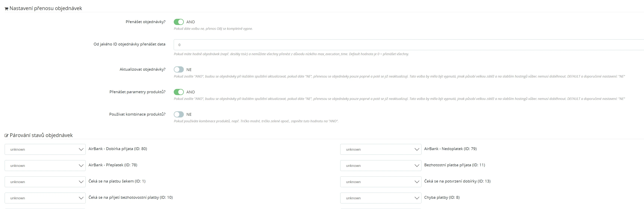Click the Nastavení přenosu objednávek heading
The height and width of the screenshot is (209, 644).
(46, 8)
